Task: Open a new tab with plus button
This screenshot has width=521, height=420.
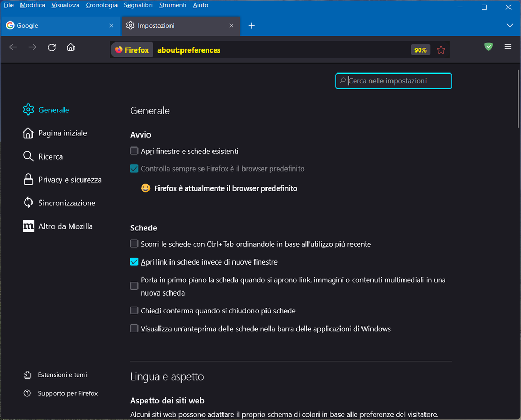Action: (251, 26)
